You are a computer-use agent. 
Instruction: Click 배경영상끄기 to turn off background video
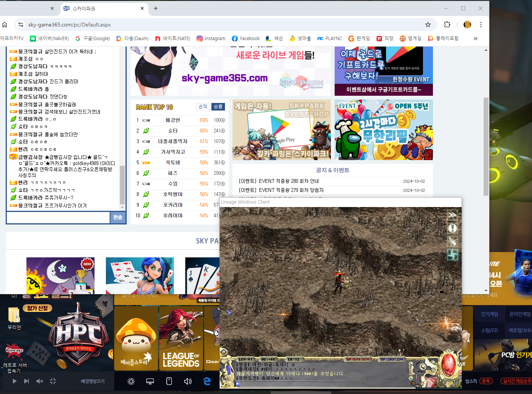tap(93, 381)
